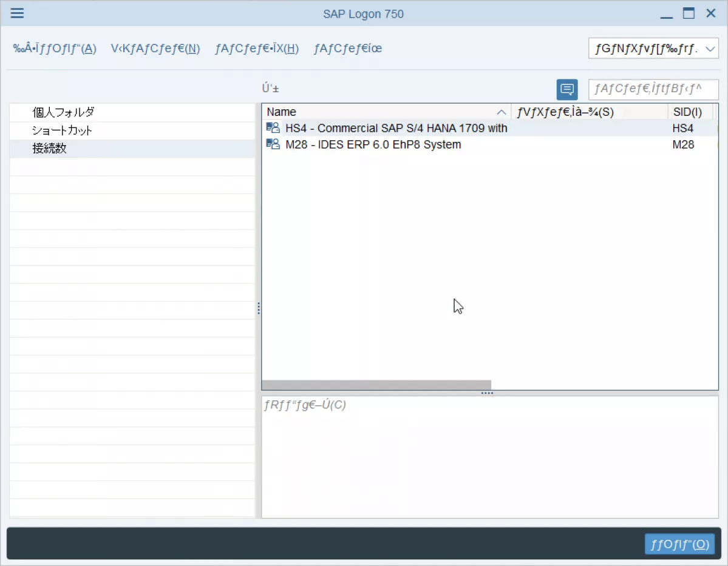Open the view mode dropdown in the toolbar
Screen dimensions: 728x566
pyautogui.click(x=653, y=49)
